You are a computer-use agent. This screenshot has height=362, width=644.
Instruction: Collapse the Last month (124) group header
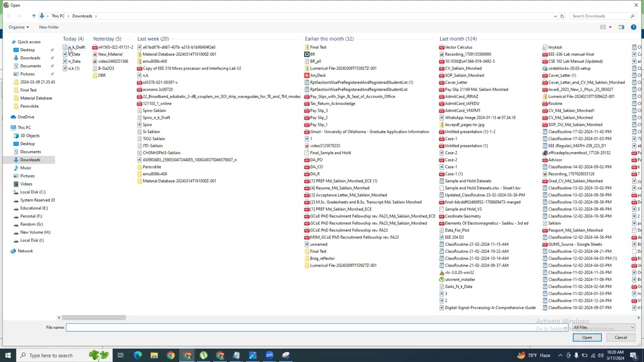458,39
